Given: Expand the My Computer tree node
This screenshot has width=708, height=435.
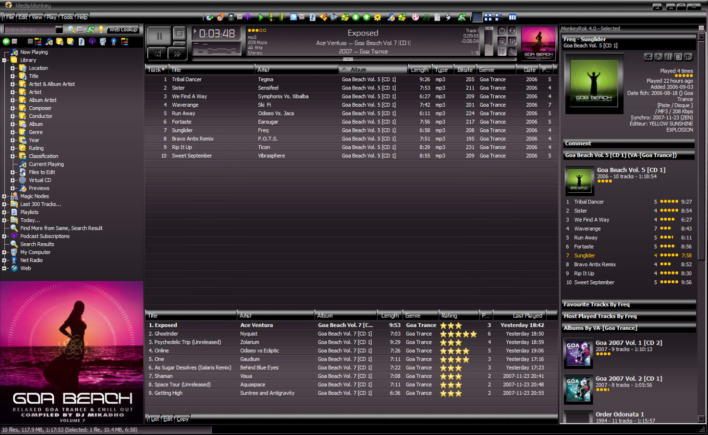Looking at the screenshot, I should [x=5, y=252].
